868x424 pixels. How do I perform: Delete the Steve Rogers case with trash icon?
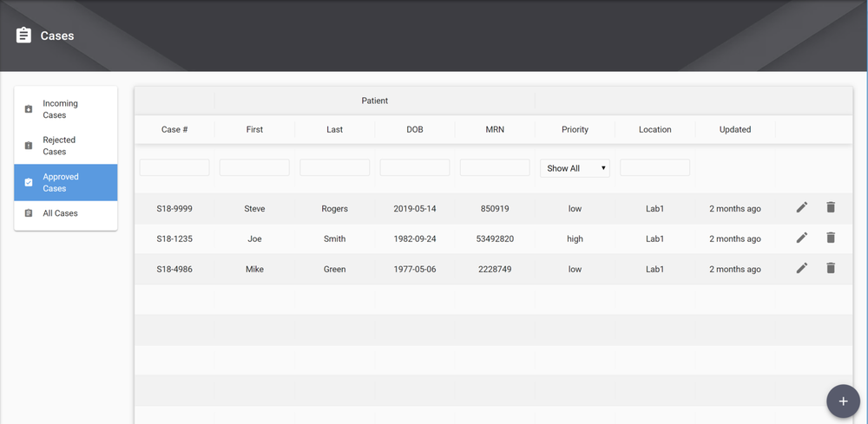pos(831,207)
